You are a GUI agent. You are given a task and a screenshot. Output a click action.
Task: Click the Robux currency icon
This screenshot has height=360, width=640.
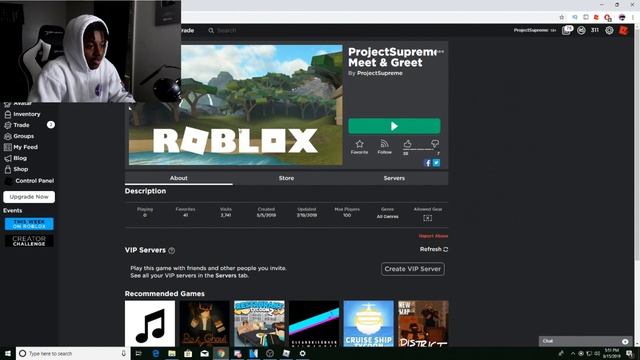point(582,30)
